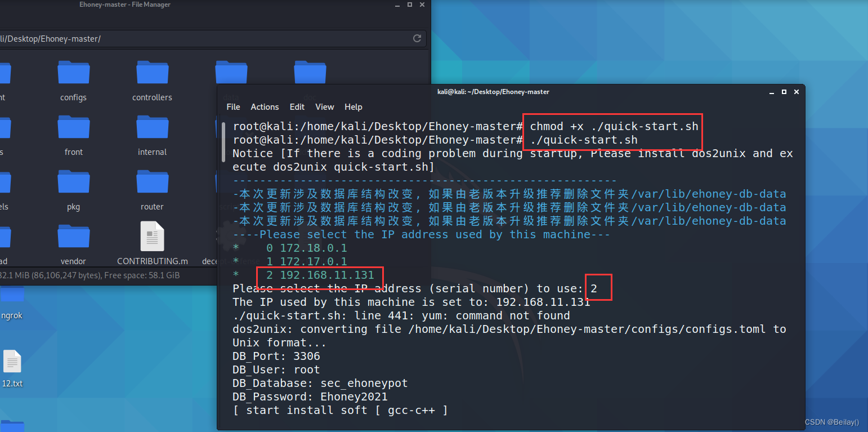Screen dimensions: 868x432
Task: Click 'Please select the IP address used by this machine' line
Action: [422, 234]
